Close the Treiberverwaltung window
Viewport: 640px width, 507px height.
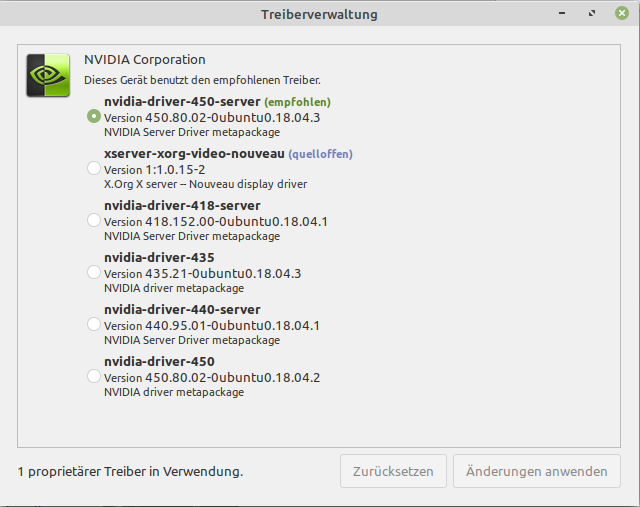[x=622, y=13]
